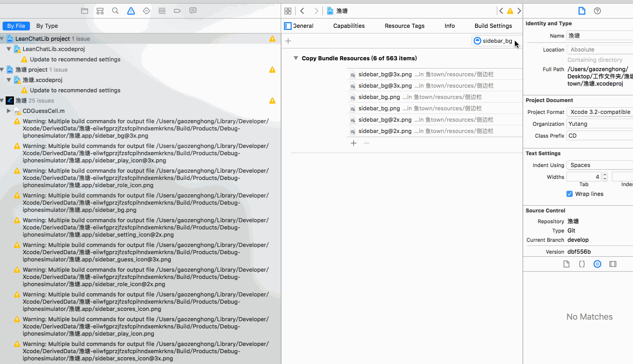This screenshot has width=633, height=364.
Task: Toggle the projects and targets list sidebar
Action: 288,26
